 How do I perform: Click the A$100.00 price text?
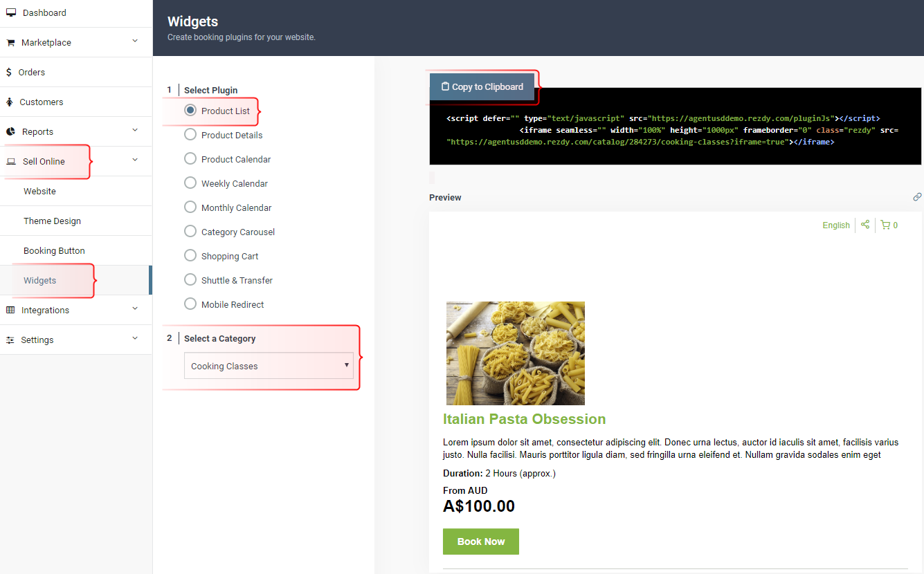click(x=479, y=506)
